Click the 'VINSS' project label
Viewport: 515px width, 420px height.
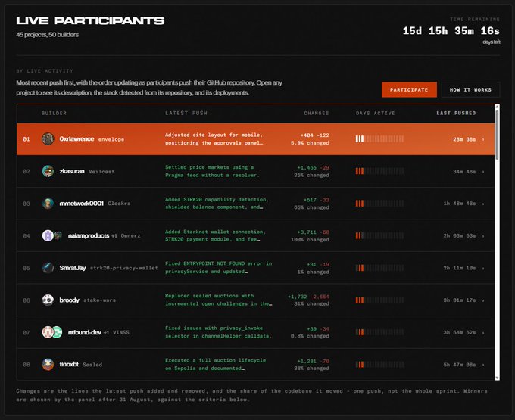pos(121,332)
